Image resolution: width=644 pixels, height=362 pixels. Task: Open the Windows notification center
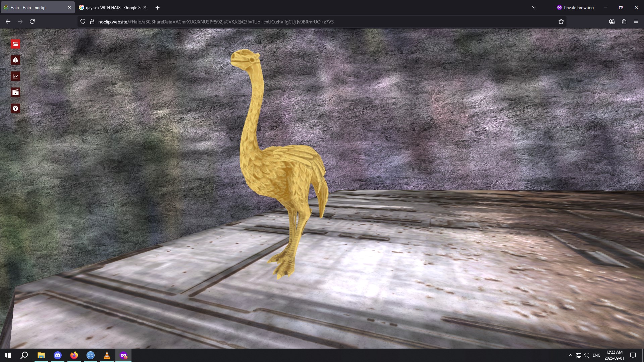[633, 355]
